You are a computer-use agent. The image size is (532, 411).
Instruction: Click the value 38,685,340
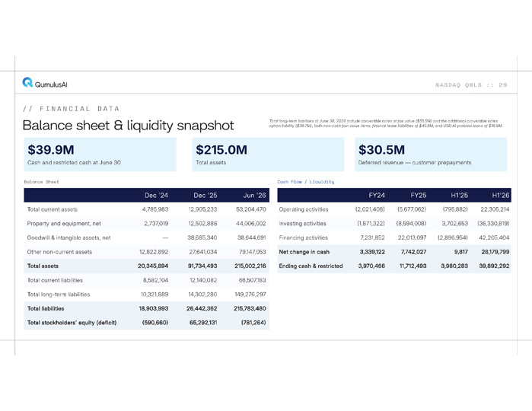coord(202,237)
